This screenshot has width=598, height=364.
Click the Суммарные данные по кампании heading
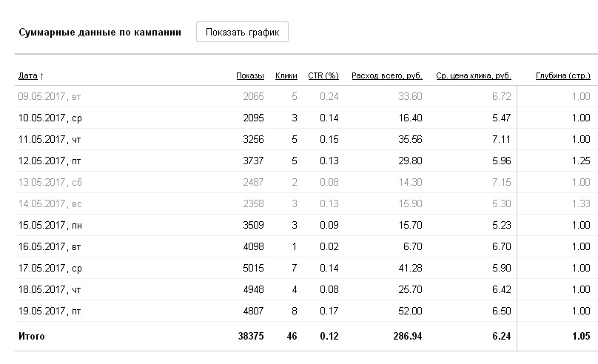(100, 32)
